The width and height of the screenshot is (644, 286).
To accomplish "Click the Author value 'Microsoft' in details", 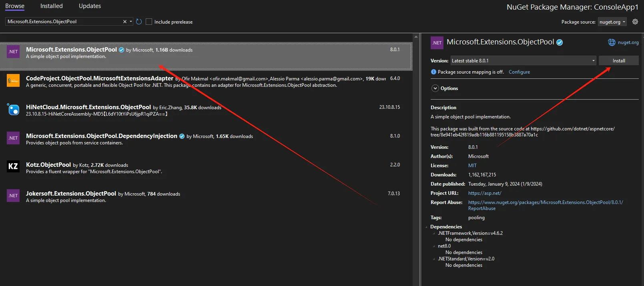I will point(478,156).
